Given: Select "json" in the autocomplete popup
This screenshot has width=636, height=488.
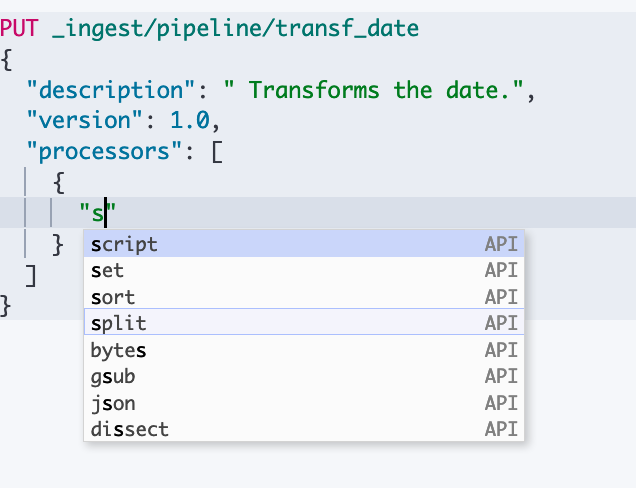Looking at the screenshot, I should [x=113, y=403].
